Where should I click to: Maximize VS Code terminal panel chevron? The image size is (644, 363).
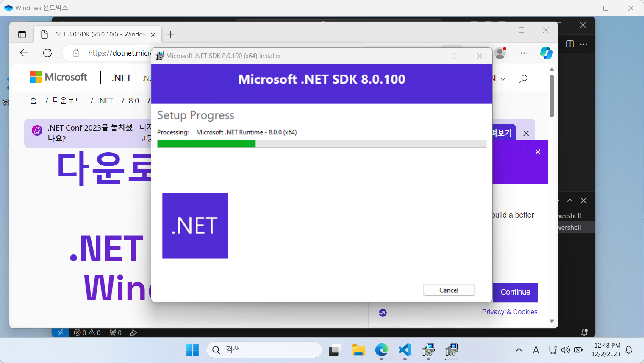pos(570,201)
